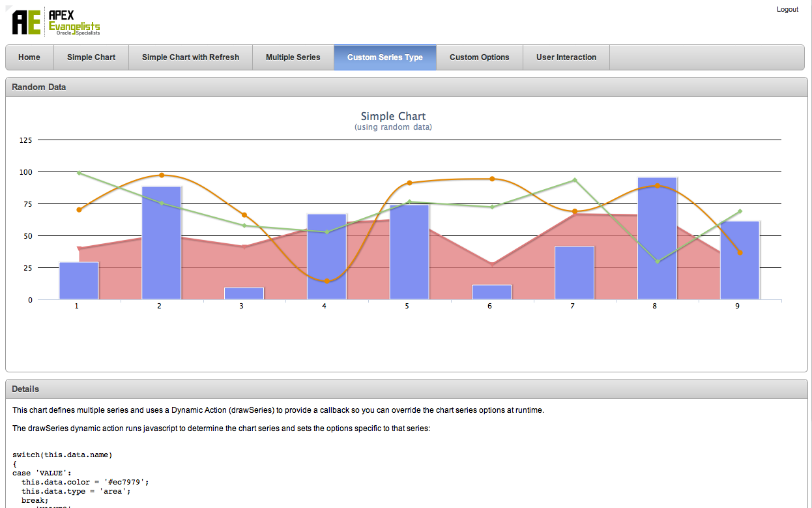The image size is (812, 508).
Task: Click the Simple Chart title text
Action: click(x=393, y=116)
